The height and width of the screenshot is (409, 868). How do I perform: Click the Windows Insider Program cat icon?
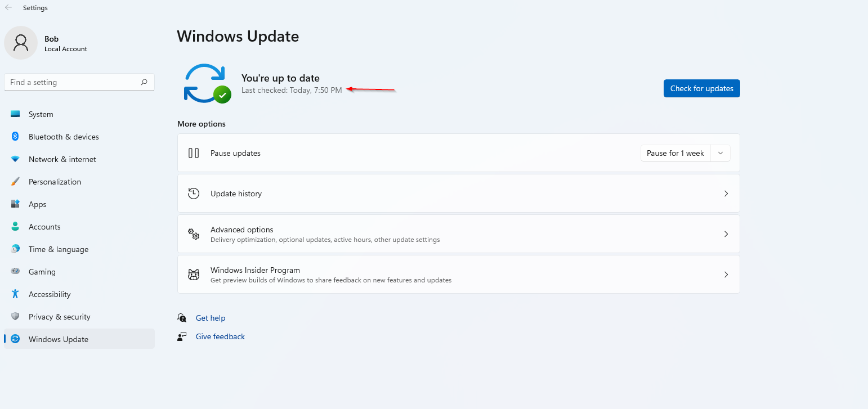[194, 275]
